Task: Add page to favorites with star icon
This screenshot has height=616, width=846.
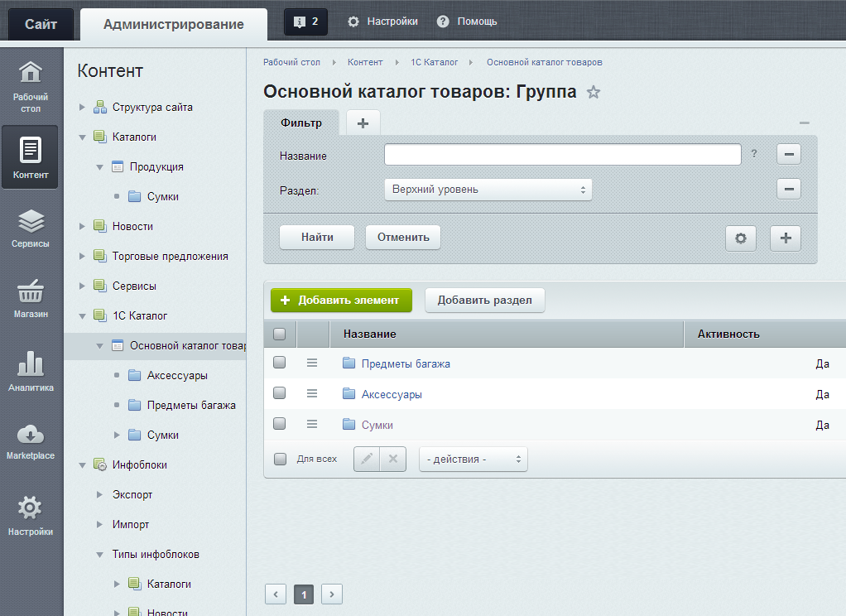Action: click(x=594, y=93)
